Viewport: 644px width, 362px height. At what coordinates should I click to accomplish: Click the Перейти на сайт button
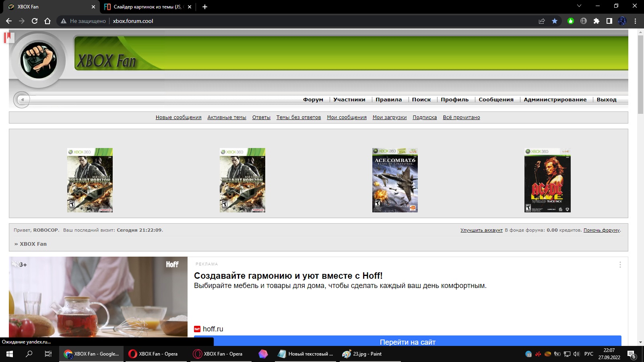click(x=407, y=341)
